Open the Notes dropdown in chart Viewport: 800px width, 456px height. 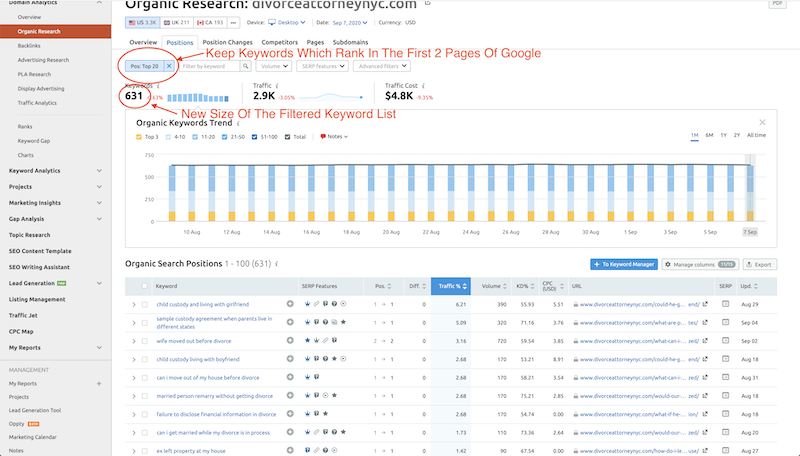(334, 137)
